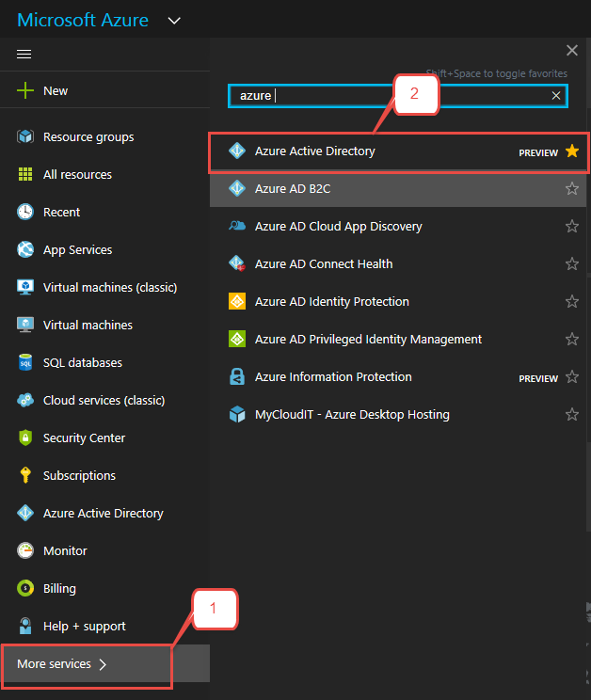Toggle favorite star for Azure AD Connect Health
Viewport: 591px width, 700px height.
pyautogui.click(x=572, y=264)
